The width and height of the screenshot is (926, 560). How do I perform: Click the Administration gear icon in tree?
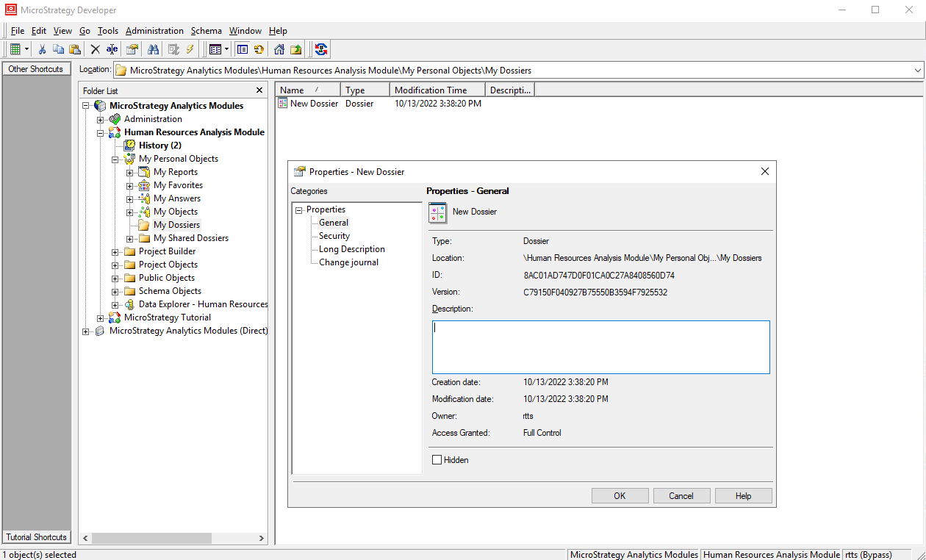pyautogui.click(x=115, y=119)
